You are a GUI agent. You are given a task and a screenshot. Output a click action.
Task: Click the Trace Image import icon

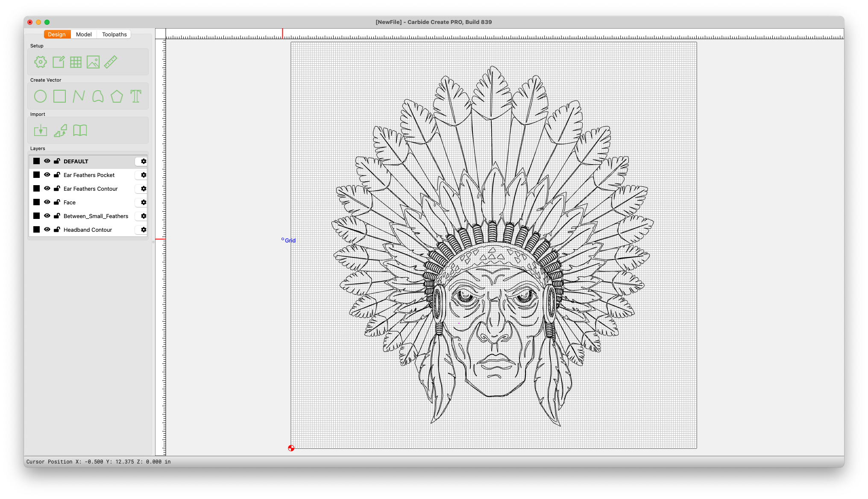click(x=60, y=130)
